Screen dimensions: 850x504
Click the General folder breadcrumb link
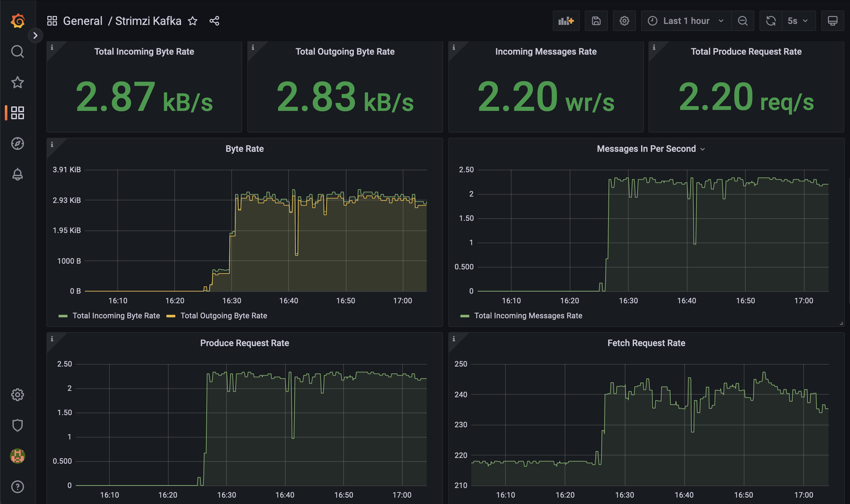pyautogui.click(x=83, y=21)
